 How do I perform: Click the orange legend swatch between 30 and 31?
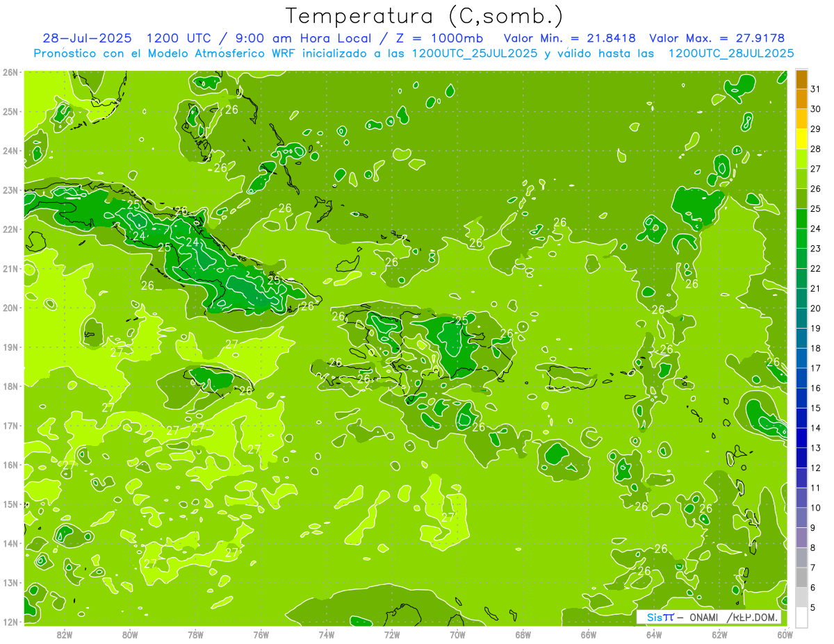coord(801,99)
